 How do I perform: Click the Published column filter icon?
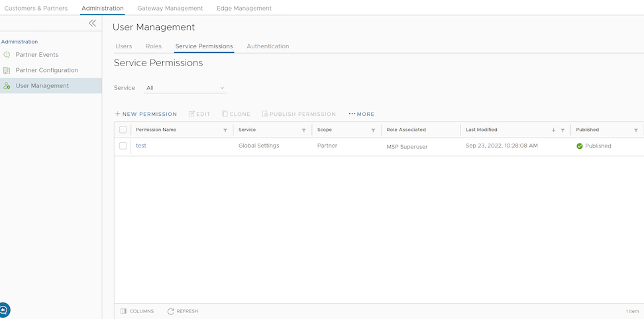(x=636, y=130)
